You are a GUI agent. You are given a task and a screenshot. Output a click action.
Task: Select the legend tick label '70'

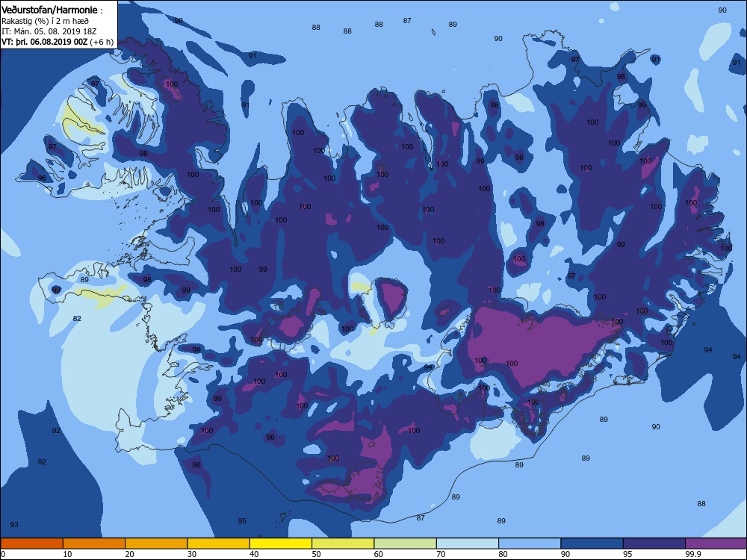click(441, 554)
